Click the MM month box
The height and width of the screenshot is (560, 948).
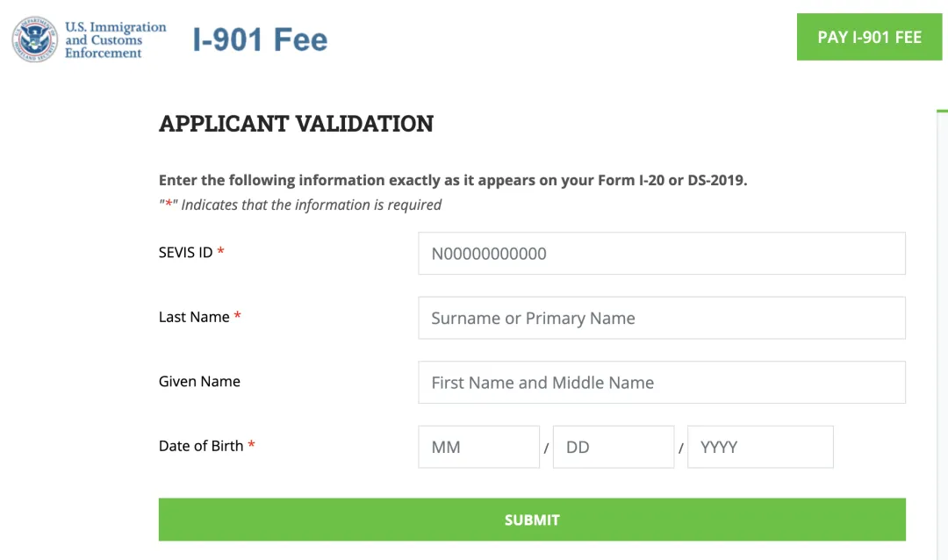click(x=478, y=447)
